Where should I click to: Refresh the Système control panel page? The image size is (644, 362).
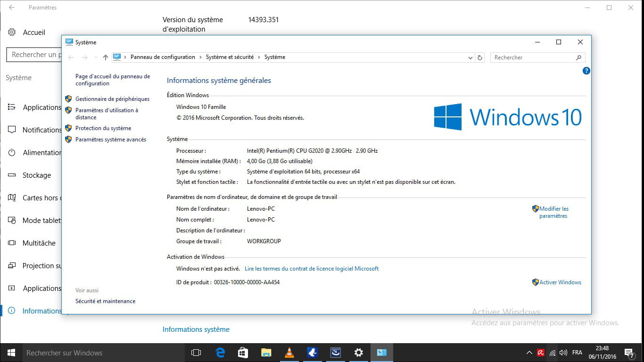[480, 58]
